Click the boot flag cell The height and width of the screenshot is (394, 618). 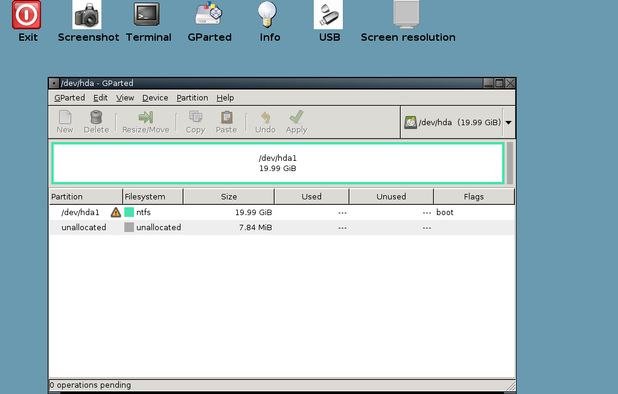445,212
